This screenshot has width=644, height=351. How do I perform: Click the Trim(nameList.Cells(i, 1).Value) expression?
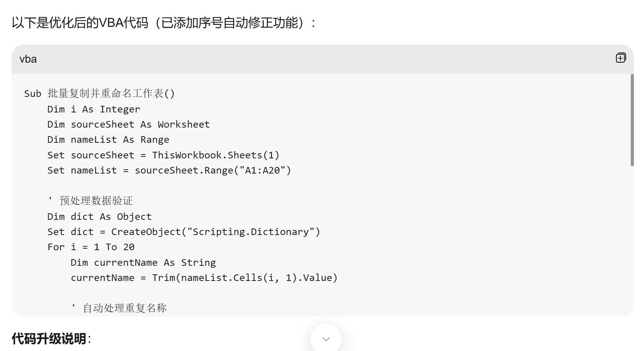point(245,277)
